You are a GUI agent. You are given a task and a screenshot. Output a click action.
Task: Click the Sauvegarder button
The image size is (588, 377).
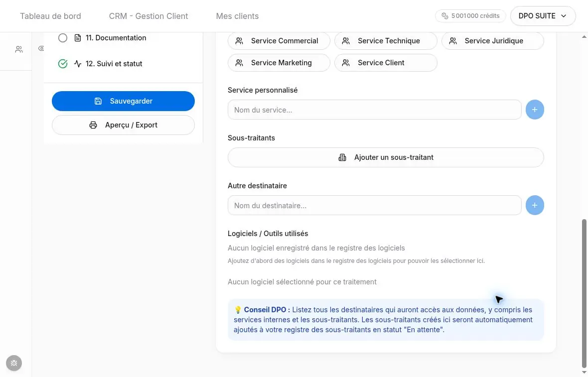click(124, 101)
